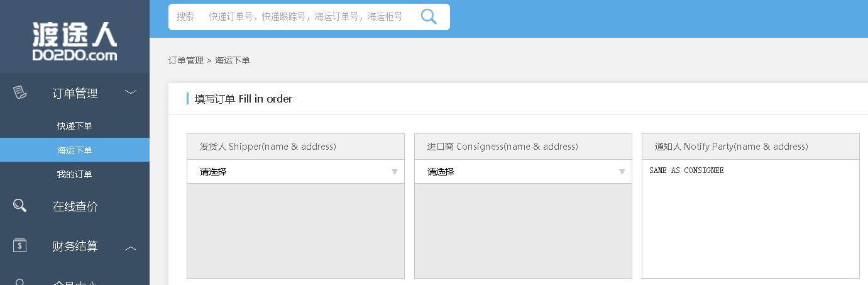This screenshot has height=285, width=868.
Task: Click the magnifier icon in the top search bar
Action: tap(428, 17)
